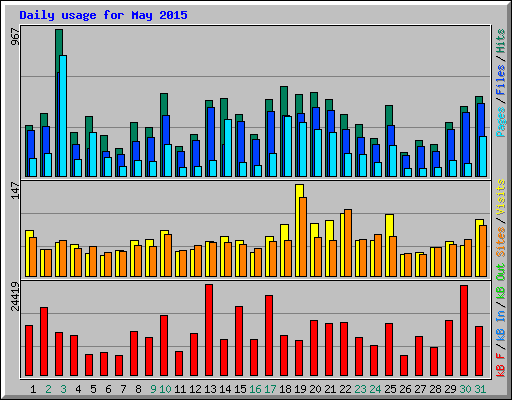
Task: Click the red kB bar for day 2
Action: [44, 342]
